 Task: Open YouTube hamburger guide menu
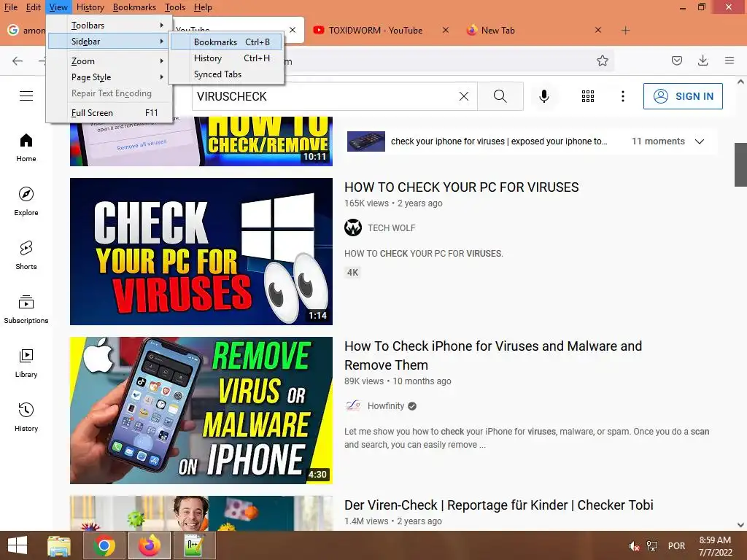26,96
